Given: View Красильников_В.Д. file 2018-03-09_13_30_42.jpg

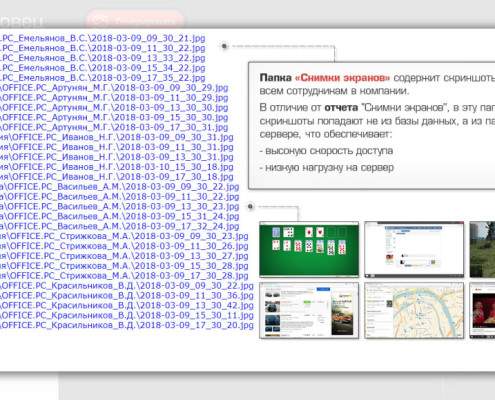Looking at the screenshot, I should tap(127, 306).
